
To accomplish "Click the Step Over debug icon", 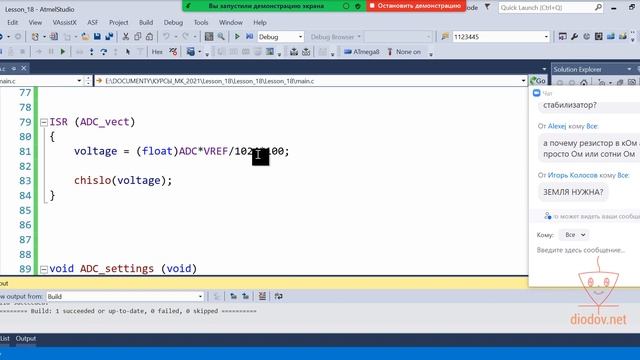I will 104,52.
